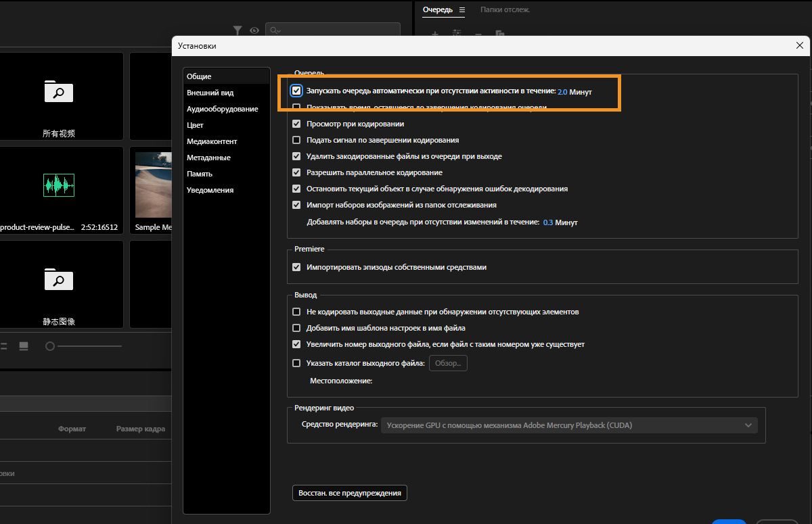Click the Обзор... browse button

point(448,363)
